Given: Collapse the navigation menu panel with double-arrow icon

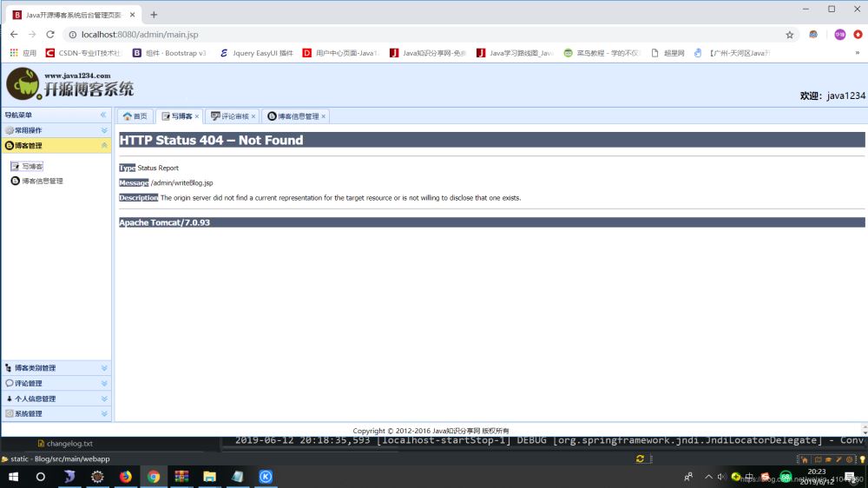Looking at the screenshot, I should coord(103,115).
